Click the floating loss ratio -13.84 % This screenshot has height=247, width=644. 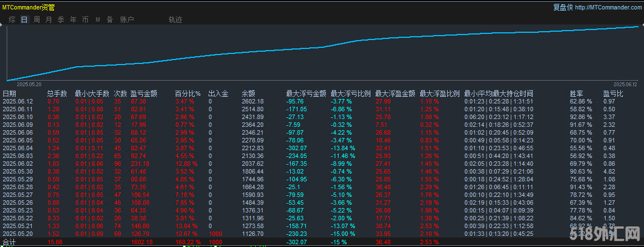click(x=343, y=147)
